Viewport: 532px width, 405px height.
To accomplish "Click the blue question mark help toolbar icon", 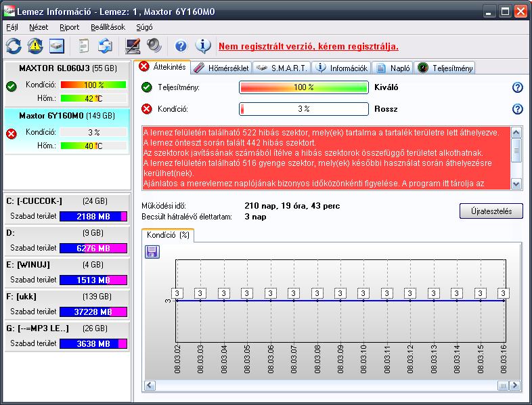I will (x=181, y=46).
